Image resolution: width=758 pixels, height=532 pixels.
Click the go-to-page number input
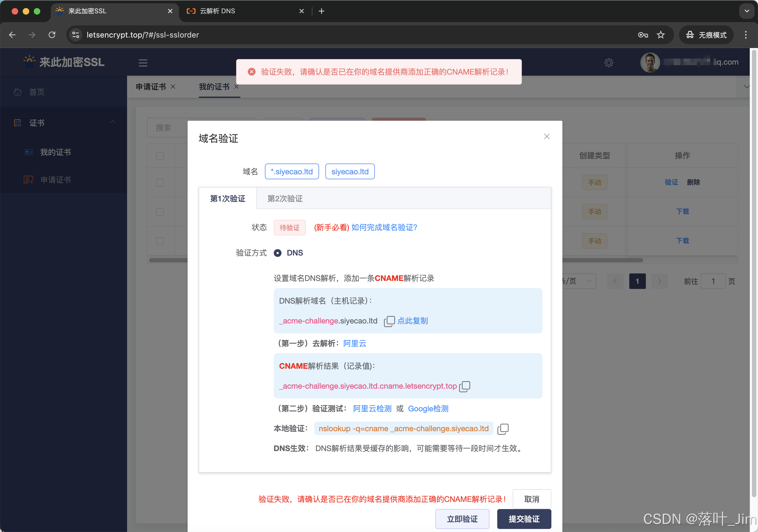(713, 281)
